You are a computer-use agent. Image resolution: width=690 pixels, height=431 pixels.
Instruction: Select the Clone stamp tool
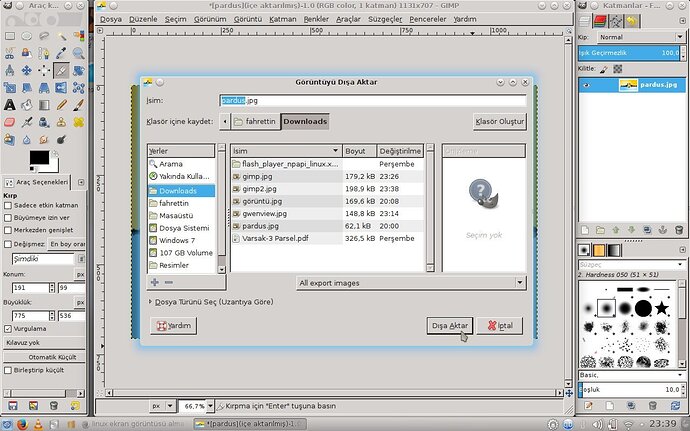coord(61,122)
